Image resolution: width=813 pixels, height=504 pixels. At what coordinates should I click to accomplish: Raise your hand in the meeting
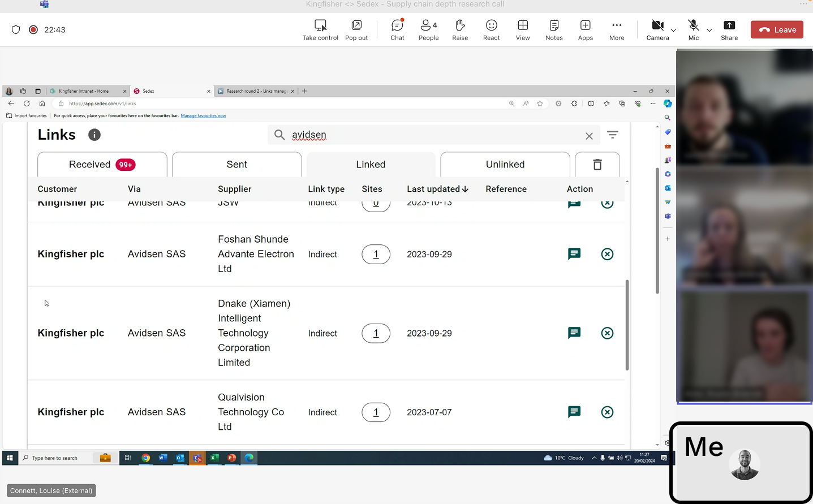460,30
